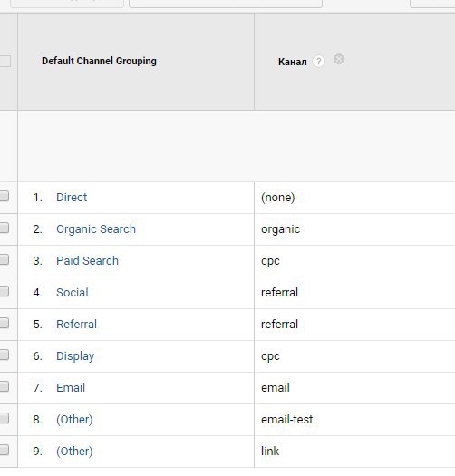Select the Display row checkbox
The width and height of the screenshot is (455, 476).
[x=4, y=355]
